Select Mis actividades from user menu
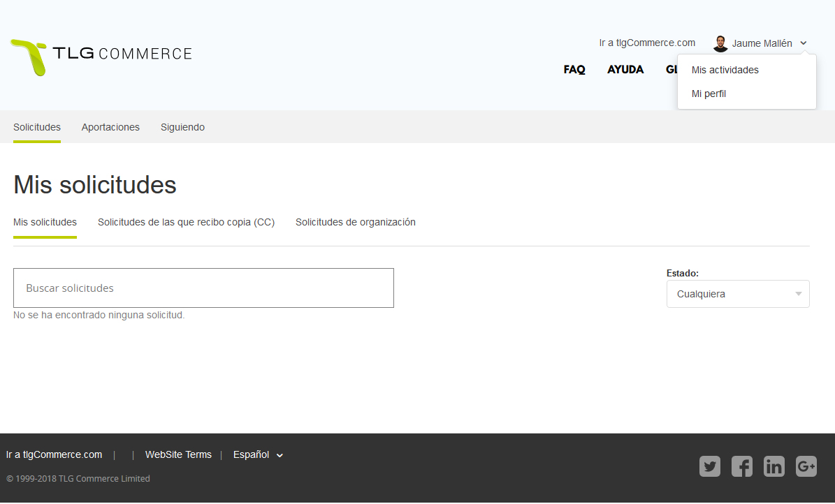The width and height of the screenshot is (835, 504). pyautogui.click(x=725, y=70)
